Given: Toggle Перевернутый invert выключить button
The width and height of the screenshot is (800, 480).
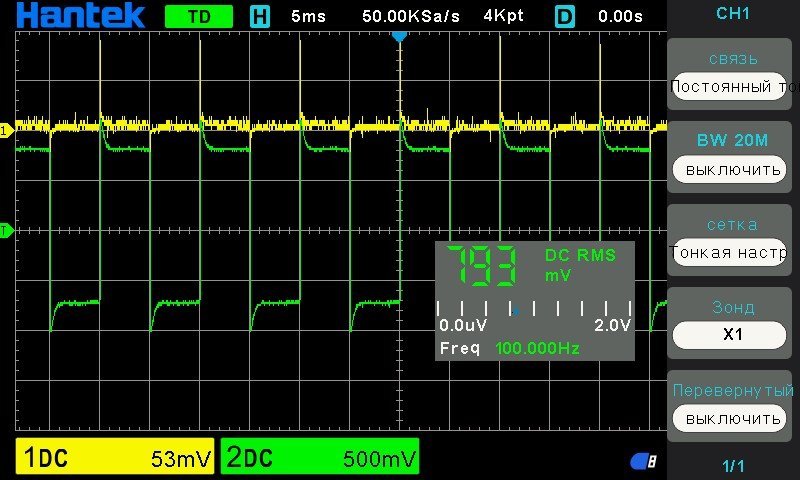Looking at the screenshot, I should (730, 418).
